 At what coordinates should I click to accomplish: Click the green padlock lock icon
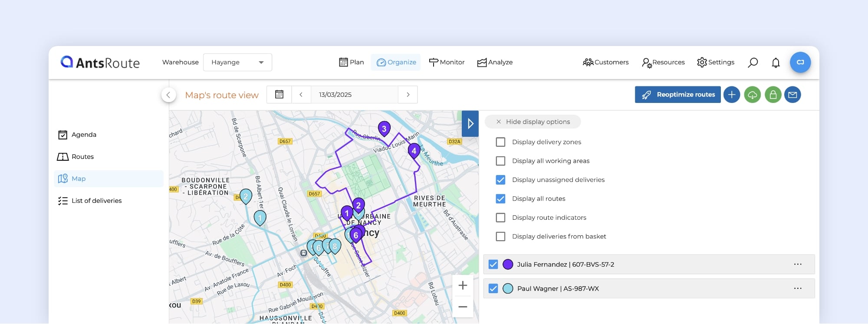773,95
